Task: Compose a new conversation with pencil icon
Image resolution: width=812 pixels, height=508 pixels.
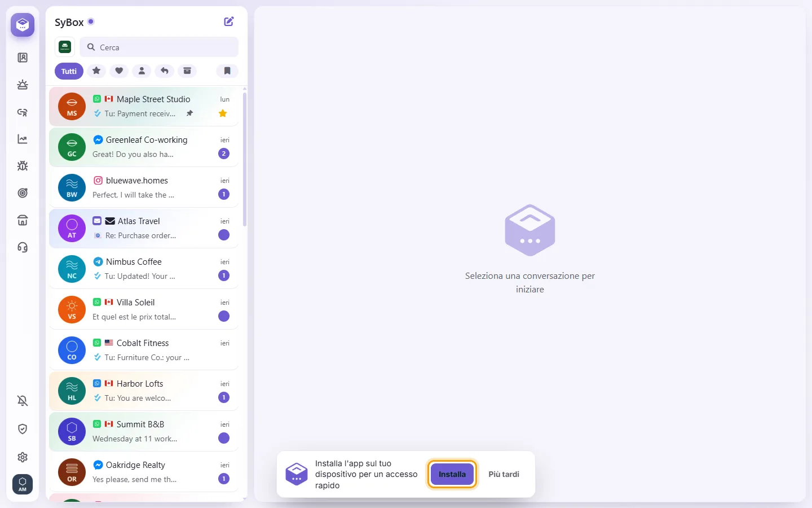Action: pos(229,21)
